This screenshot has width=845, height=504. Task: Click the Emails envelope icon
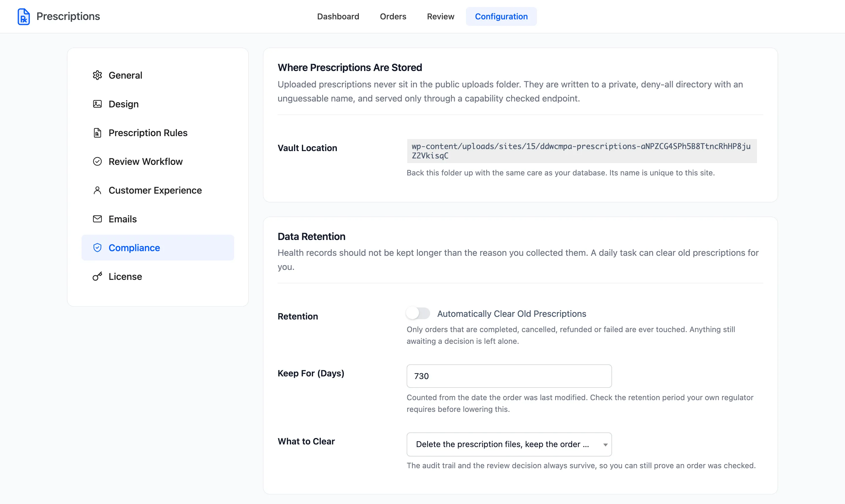pos(97,219)
